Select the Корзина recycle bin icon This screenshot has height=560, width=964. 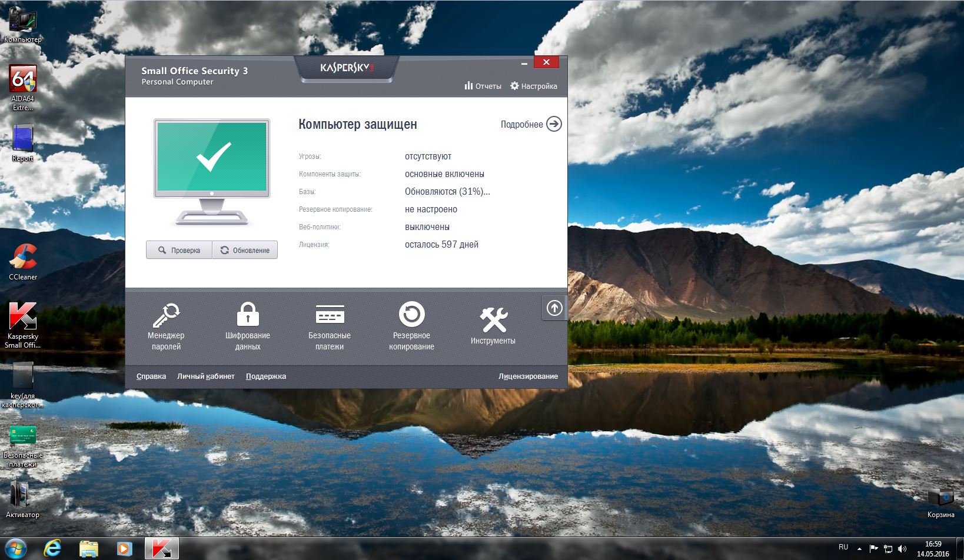coord(940,503)
